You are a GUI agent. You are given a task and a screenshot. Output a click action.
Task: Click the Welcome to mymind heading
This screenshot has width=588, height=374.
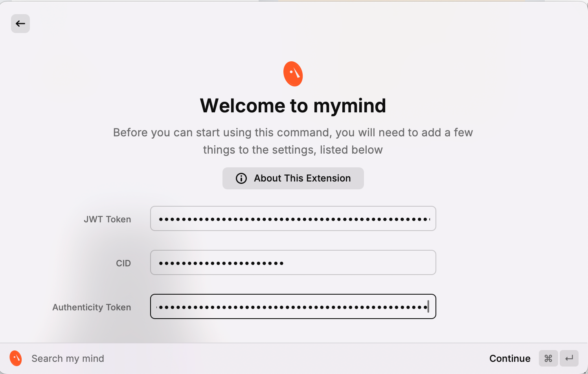293,105
